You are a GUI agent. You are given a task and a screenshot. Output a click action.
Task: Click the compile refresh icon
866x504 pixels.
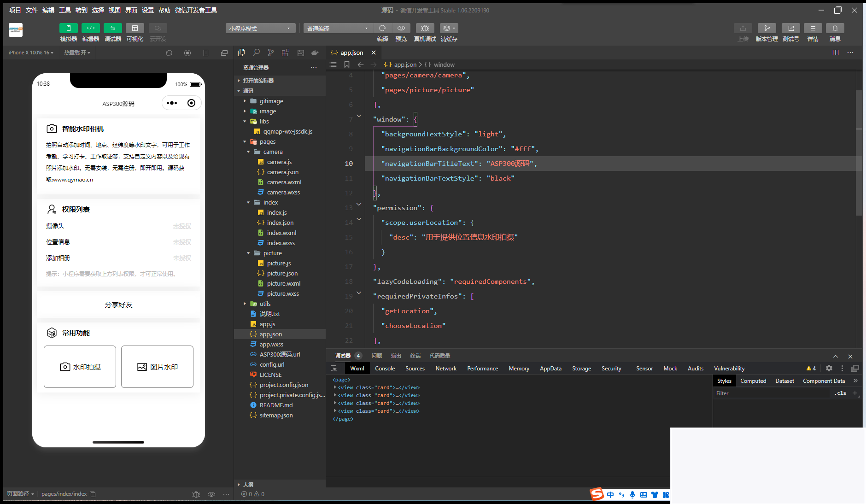[382, 29]
